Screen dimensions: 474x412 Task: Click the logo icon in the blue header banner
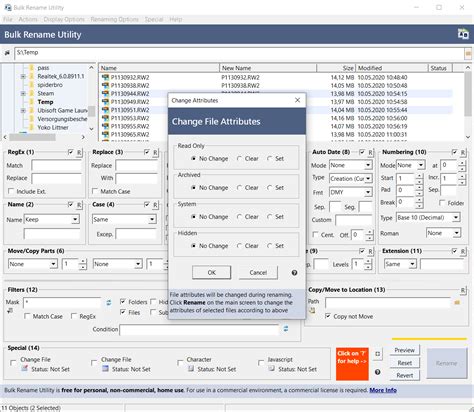coord(463,34)
